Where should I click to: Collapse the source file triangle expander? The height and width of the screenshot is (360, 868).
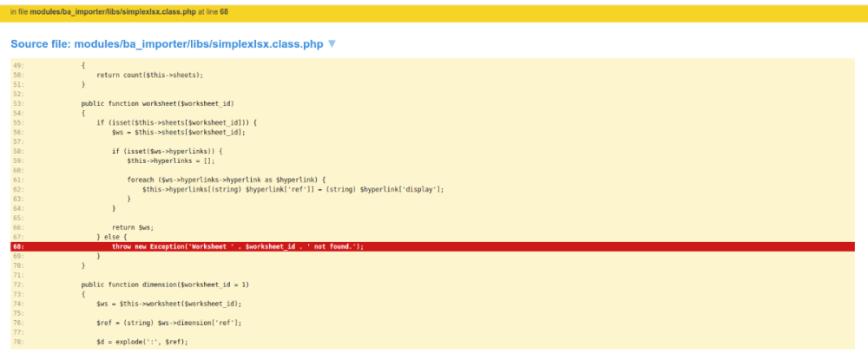pyautogui.click(x=332, y=43)
